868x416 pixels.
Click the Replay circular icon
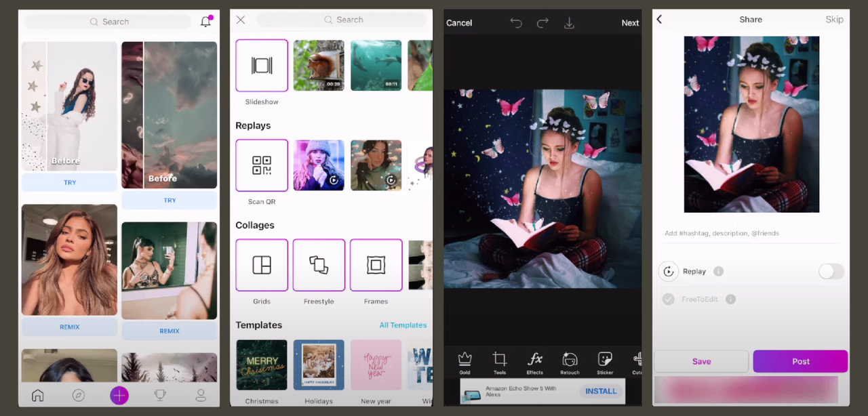(669, 271)
